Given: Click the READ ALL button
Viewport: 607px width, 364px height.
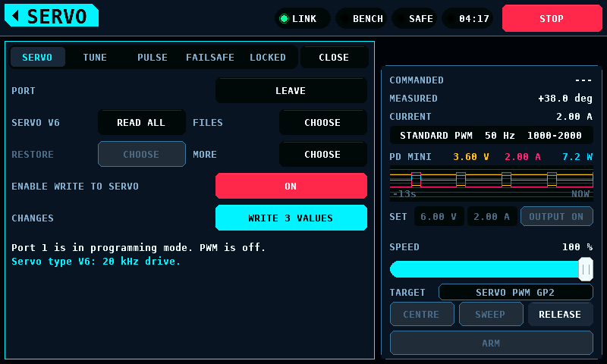Looking at the screenshot, I should coord(142,122).
